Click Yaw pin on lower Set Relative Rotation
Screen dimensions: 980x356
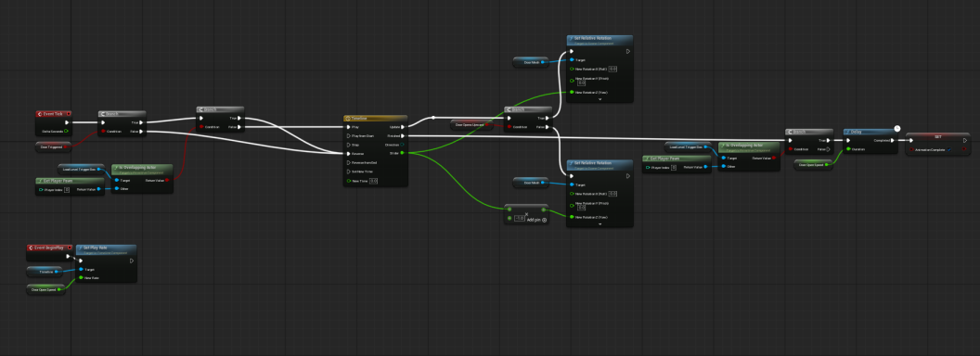point(572,217)
